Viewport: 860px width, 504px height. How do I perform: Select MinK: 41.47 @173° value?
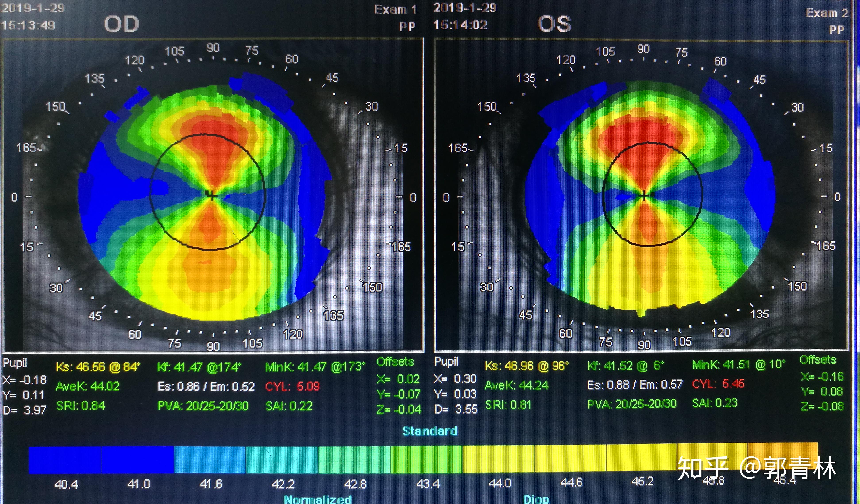click(x=315, y=367)
